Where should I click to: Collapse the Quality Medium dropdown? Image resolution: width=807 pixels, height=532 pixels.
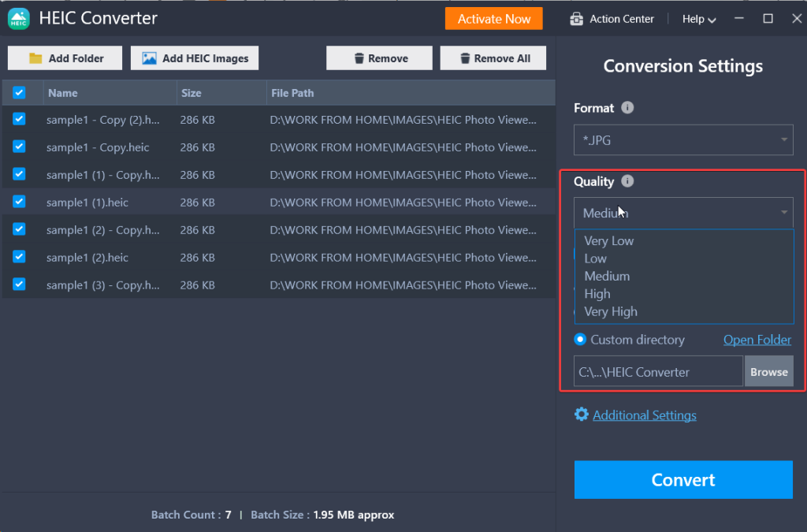tap(683, 213)
